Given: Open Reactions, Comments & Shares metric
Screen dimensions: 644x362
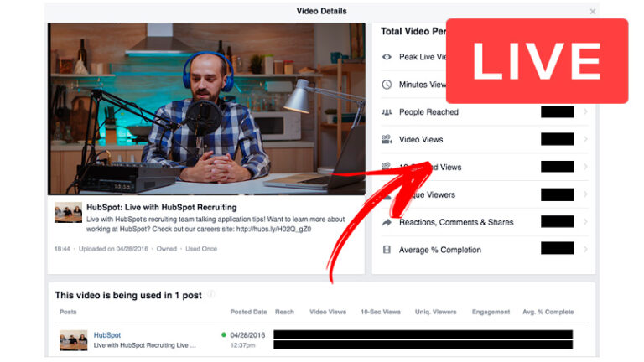Looking at the screenshot, I should tap(456, 222).
